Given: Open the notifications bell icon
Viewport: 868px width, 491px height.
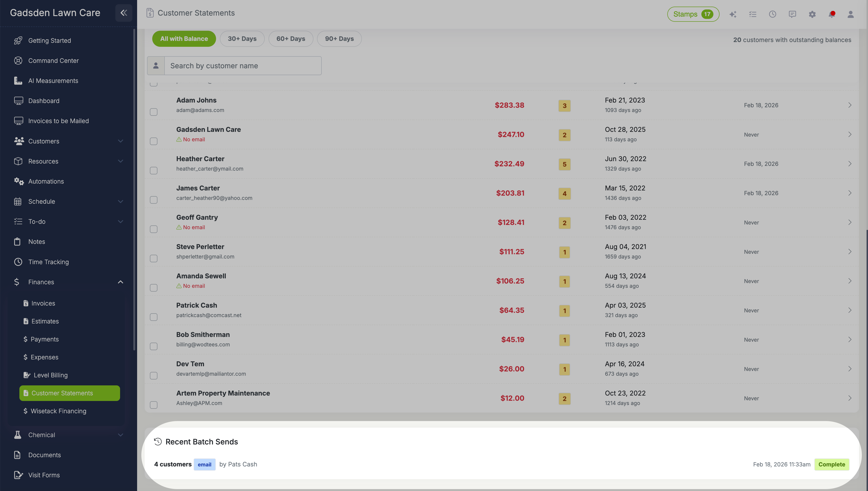Looking at the screenshot, I should (x=832, y=14).
